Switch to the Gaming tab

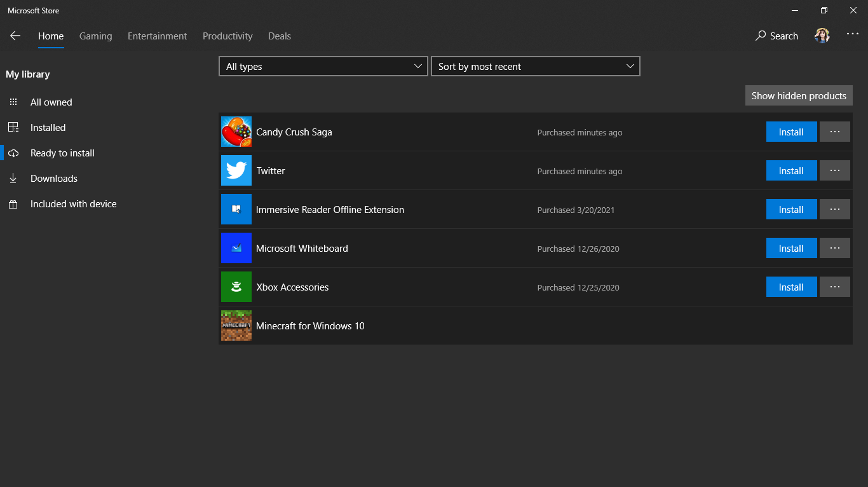tap(95, 36)
